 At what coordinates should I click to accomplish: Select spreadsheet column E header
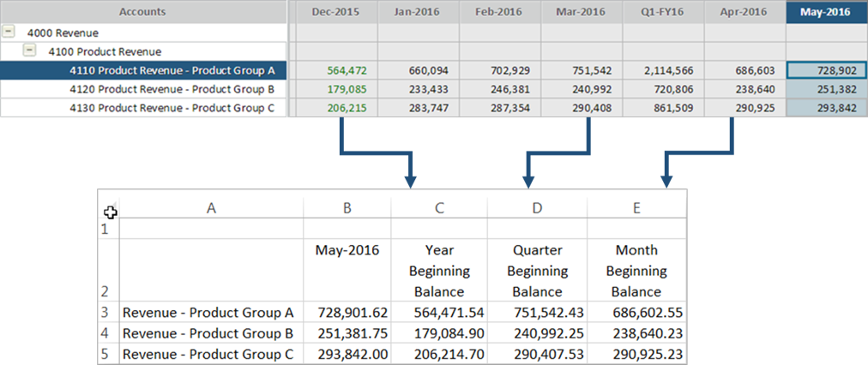[x=636, y=206]
